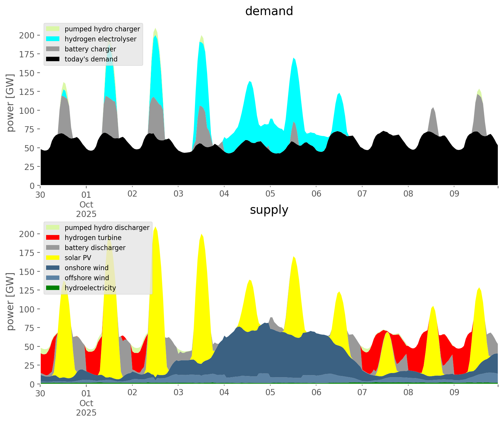Screen dimensions: 504x423
Task: Click the pumped hydro charger legend swatch
Action: click(53, 29)
